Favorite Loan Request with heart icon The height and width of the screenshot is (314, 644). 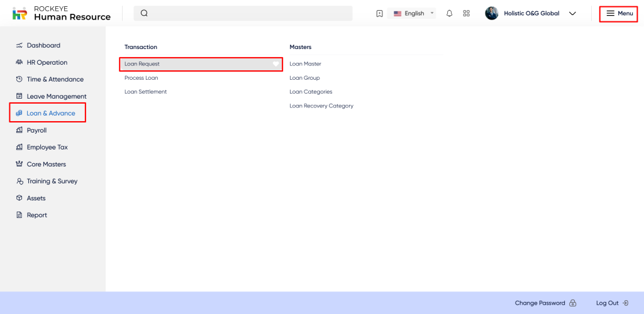275,64
